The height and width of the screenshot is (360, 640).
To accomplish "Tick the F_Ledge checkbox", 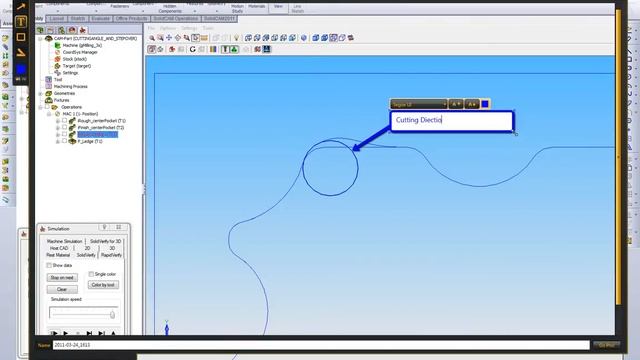I will [64, 141].
